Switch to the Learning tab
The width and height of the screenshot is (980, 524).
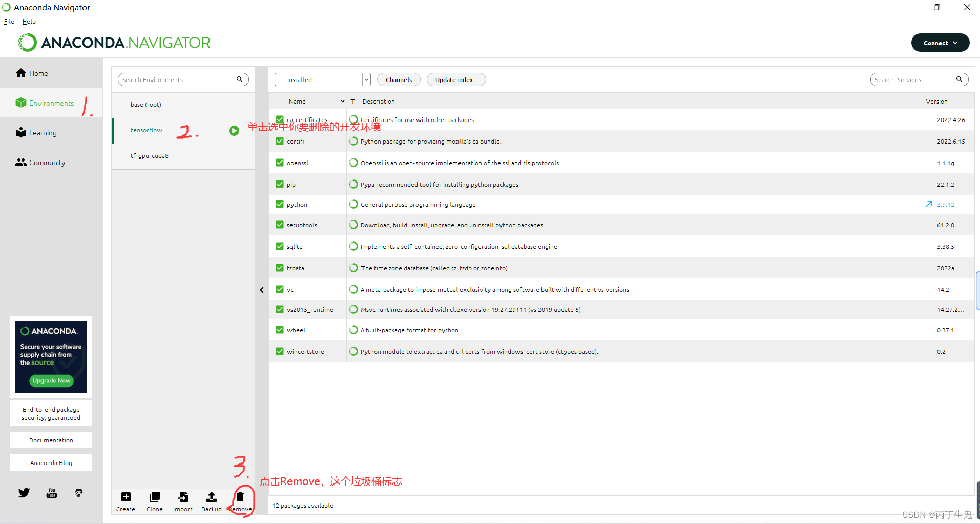pos(51,133)
